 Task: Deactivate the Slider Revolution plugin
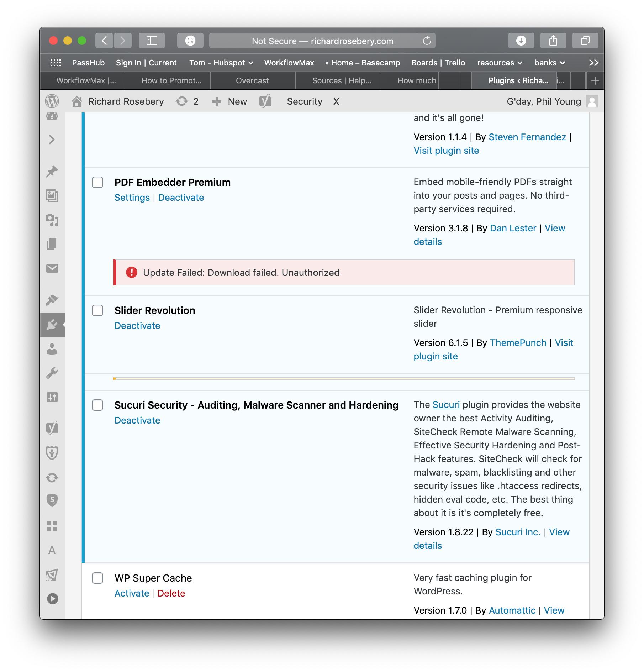137,326
